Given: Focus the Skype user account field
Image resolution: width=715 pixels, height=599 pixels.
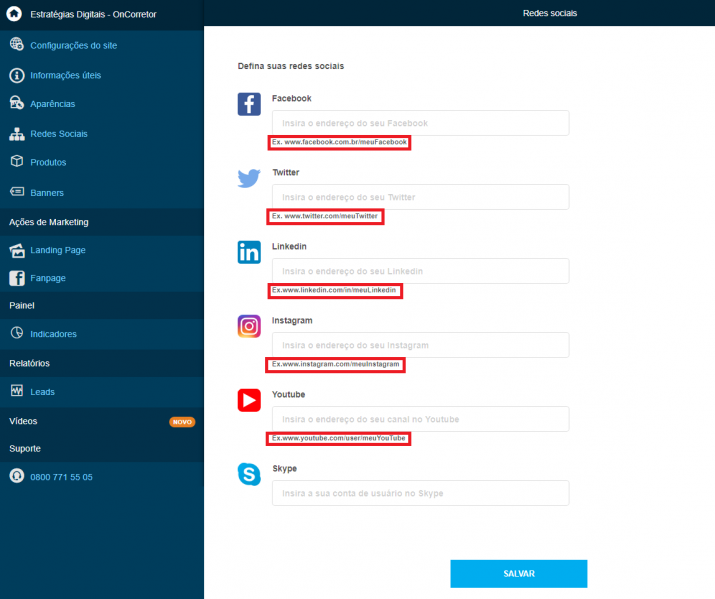Looking at the screenshot, I should tap(420, 493).
